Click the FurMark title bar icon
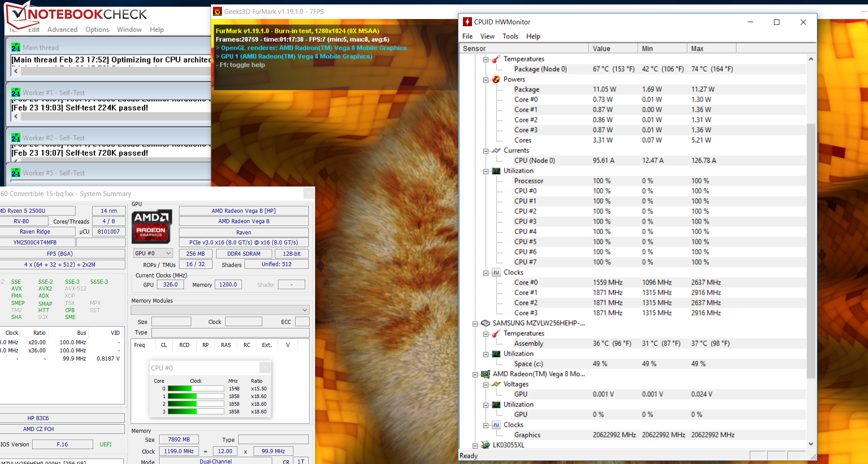Image resolution: width=868 pixels, height=464 pixels. pyautogui.click(x=217, y=11)
